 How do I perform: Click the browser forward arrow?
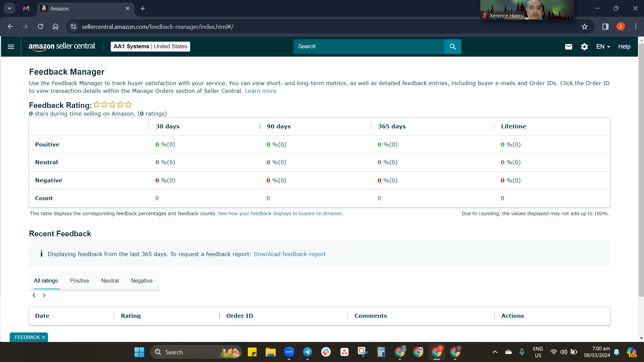25,26
